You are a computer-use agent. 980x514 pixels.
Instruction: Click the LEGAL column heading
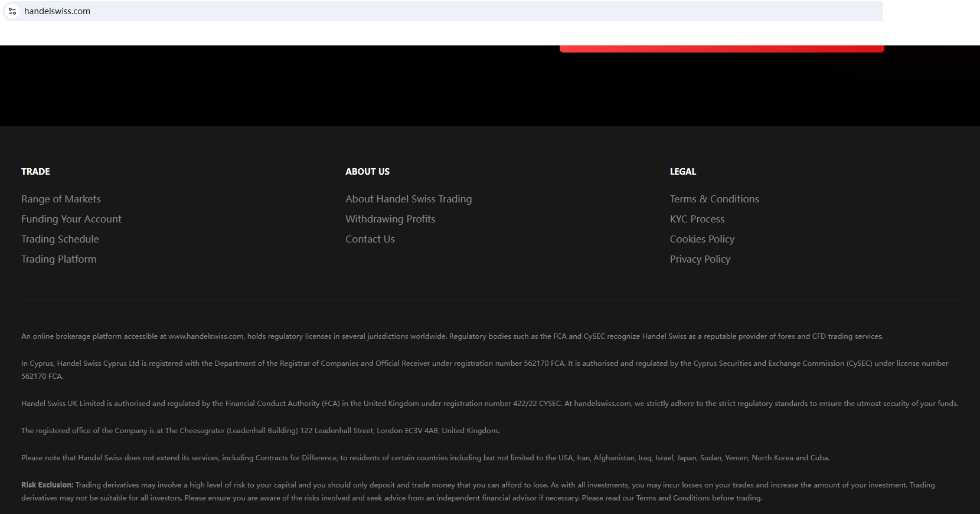tap(683, 172)
